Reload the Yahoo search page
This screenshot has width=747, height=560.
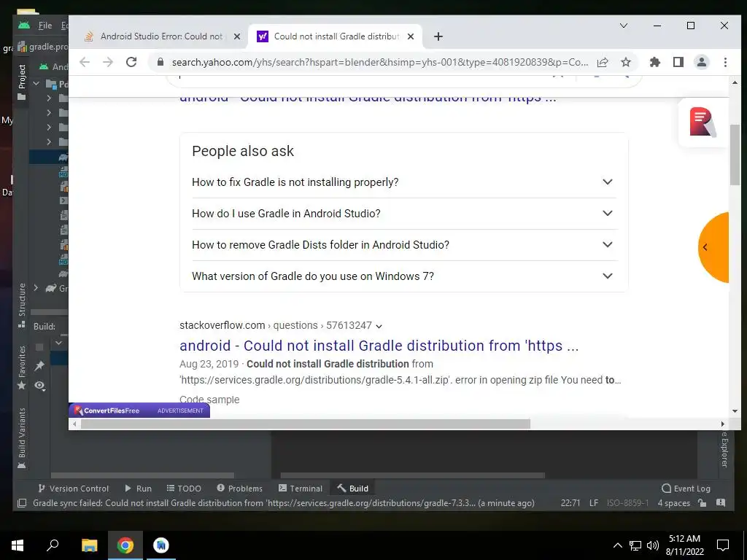(131, 62)
